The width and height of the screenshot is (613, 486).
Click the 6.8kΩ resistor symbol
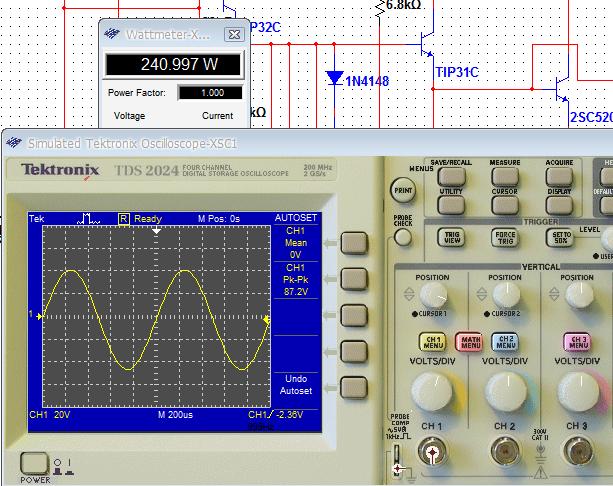pyautogui.click(x=380, y=10)
